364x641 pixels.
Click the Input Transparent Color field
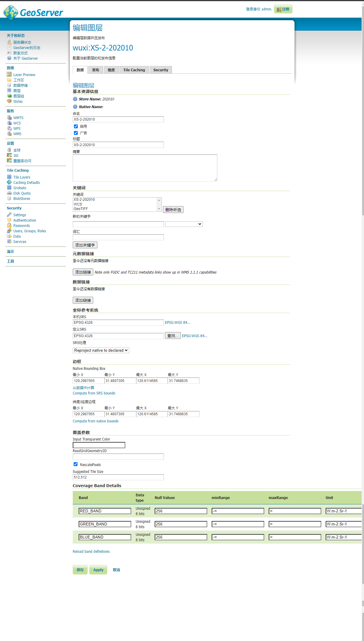(x=99, y=445)
